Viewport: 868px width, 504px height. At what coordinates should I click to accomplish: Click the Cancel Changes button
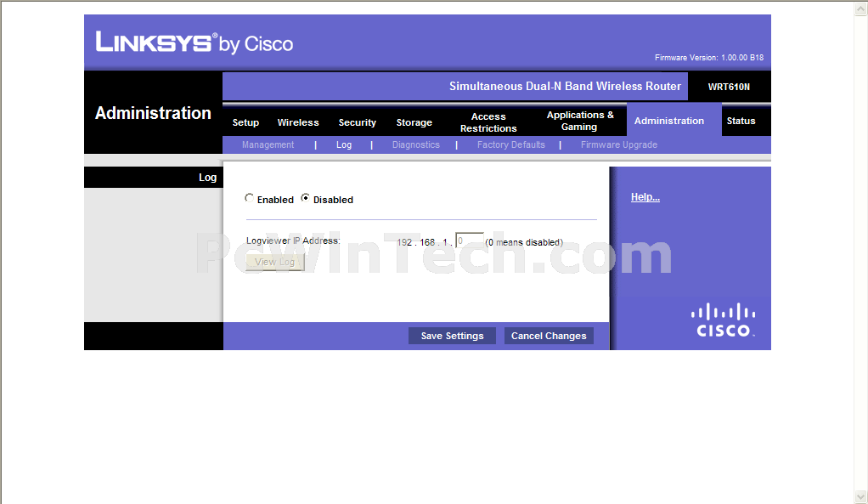(549, 336)
